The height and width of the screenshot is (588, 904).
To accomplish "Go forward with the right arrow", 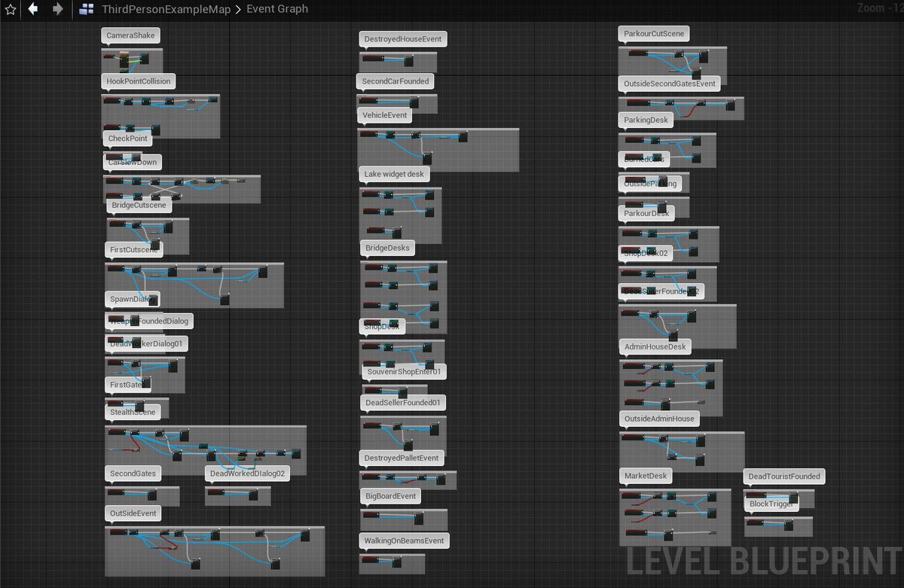I will (58, 9).
